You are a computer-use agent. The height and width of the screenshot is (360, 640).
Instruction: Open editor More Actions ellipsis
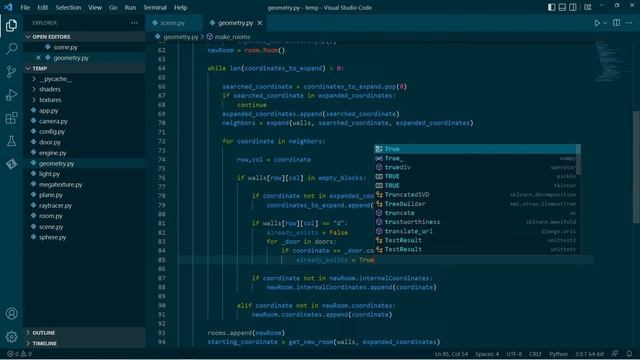[629, 23]
